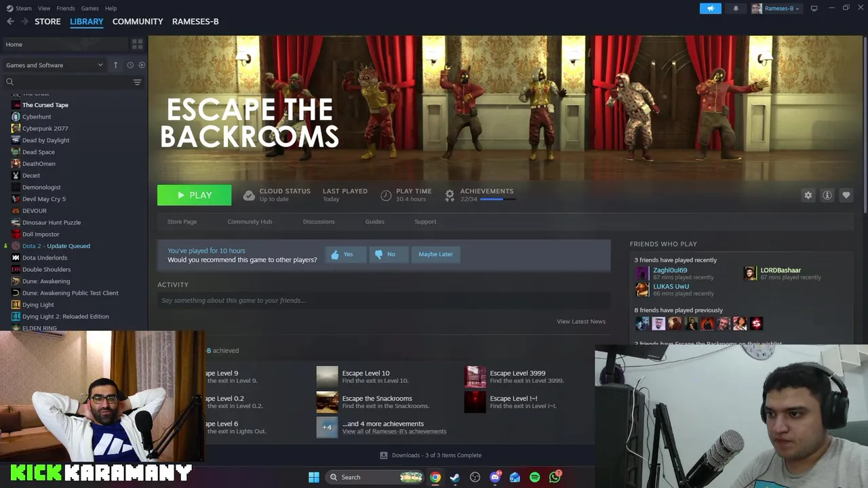
Task: Select Devil May Cry 5 entry
Action: 43,199
